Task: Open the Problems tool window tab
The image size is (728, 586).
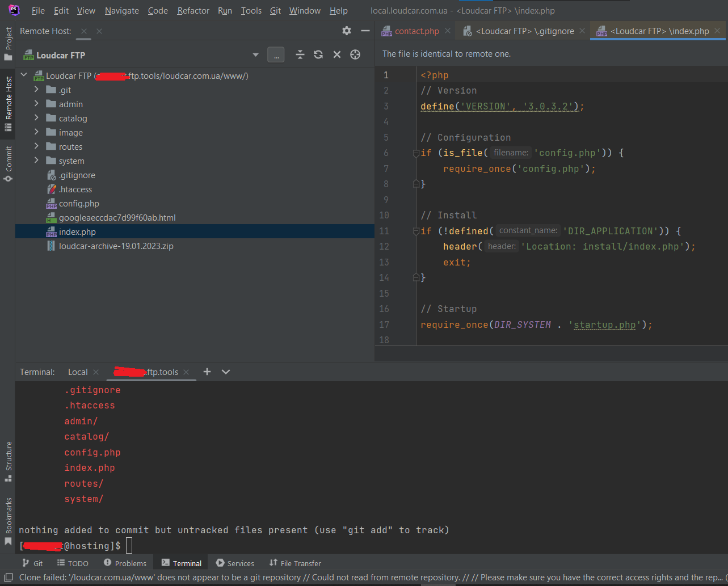Action: [125, 563]
